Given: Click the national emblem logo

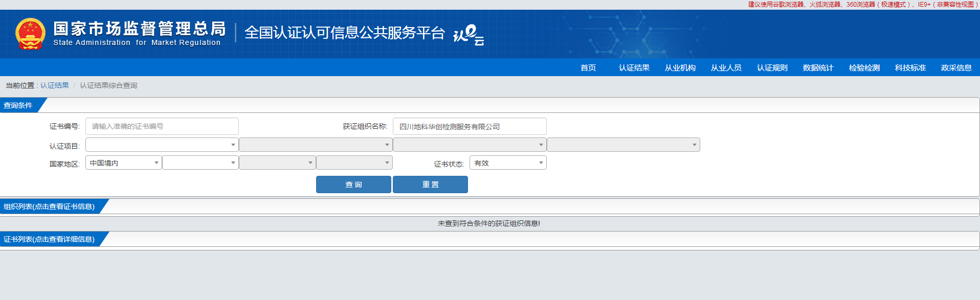Looking at the screenshot, I should click(30, 34).
